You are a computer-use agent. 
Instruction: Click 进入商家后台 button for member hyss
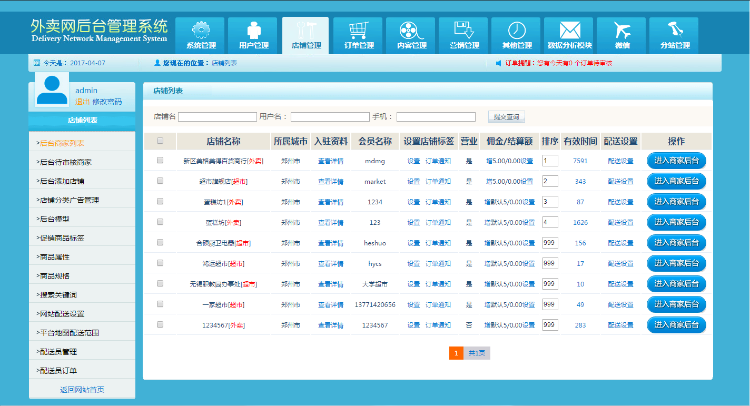click(x=676, y=263)
